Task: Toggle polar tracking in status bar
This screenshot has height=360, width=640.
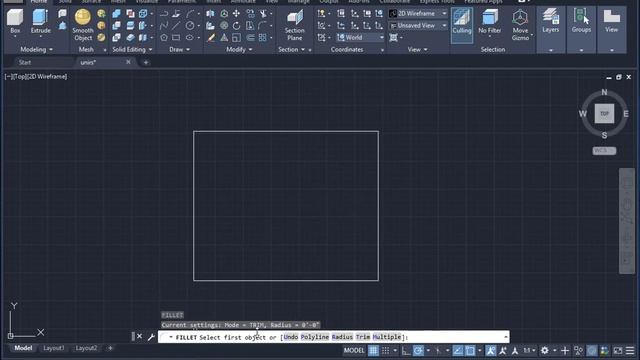Action: point(418,350)
